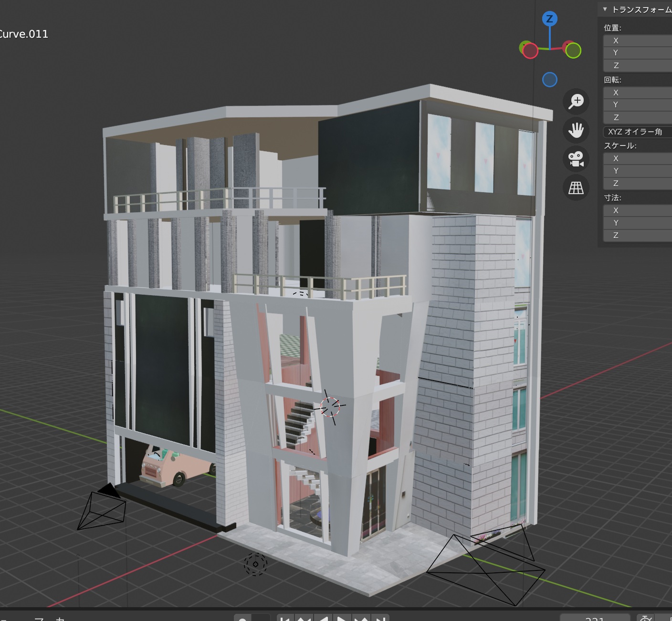Click the スケール Y field

point(638,171)
